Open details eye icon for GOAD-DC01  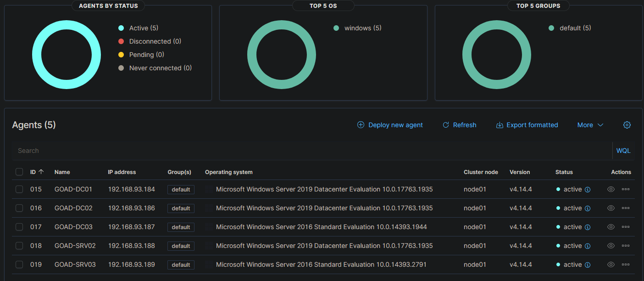(611, 189)
